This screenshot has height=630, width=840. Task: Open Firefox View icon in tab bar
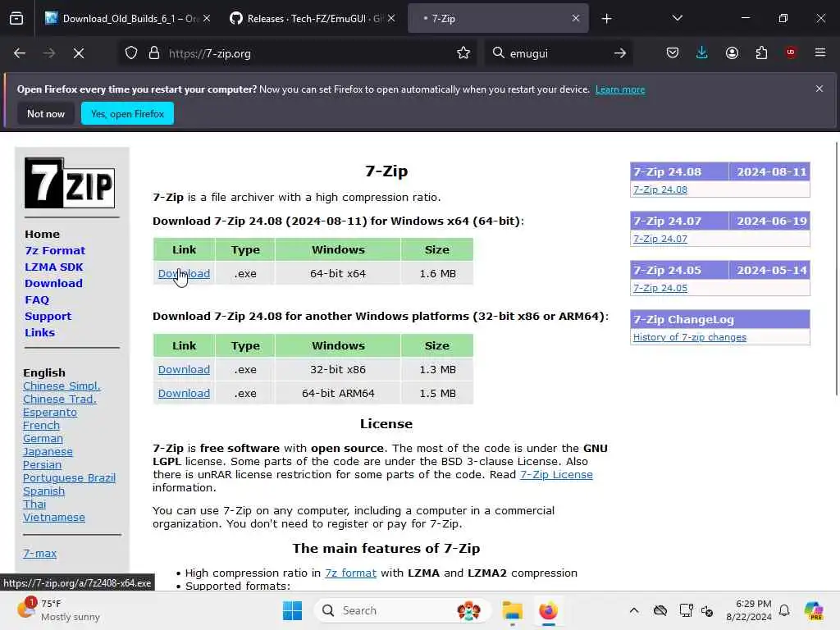(x=16, y=18)
